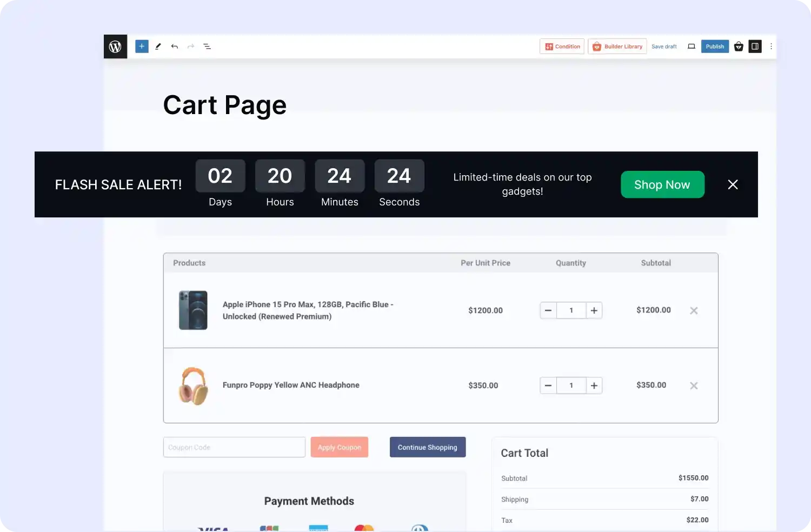Open Condition settings
Image resolution: width=811 pixels, height=532 pixels.
[562, 46]
